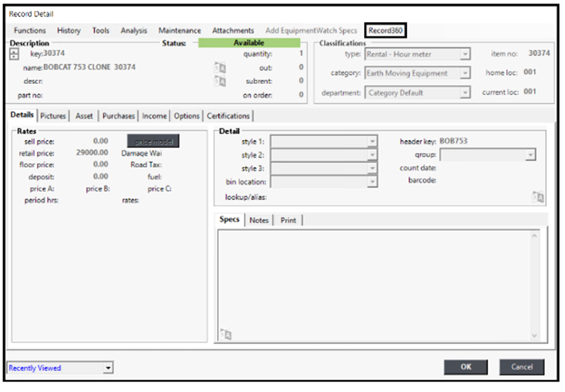Open the Maintenance menu

click(180, 30)
